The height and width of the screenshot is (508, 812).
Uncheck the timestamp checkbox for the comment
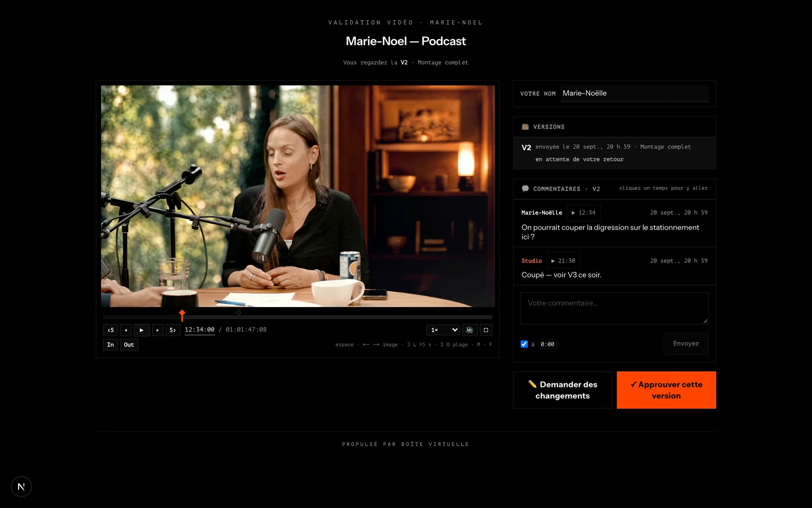click(x=524, y=344)
